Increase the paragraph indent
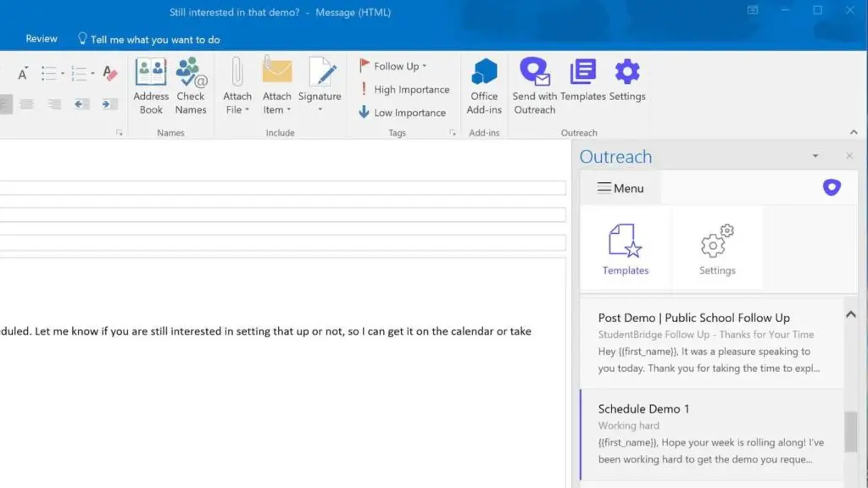This screenshot has width=868, height=488. click(109, 104)
